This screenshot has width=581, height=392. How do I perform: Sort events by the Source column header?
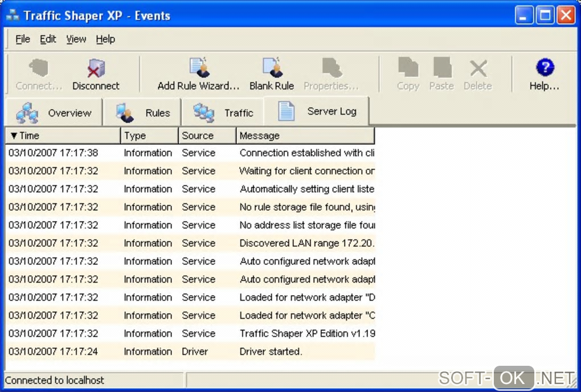tap(207, 136)
